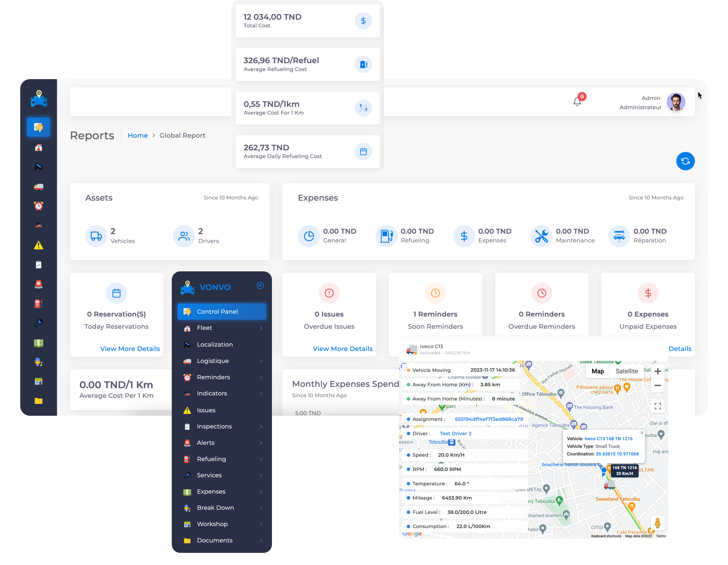Viewport: 728px width, 565px height.
Task: Click the notification bell icon
Action: pos(577,102)
